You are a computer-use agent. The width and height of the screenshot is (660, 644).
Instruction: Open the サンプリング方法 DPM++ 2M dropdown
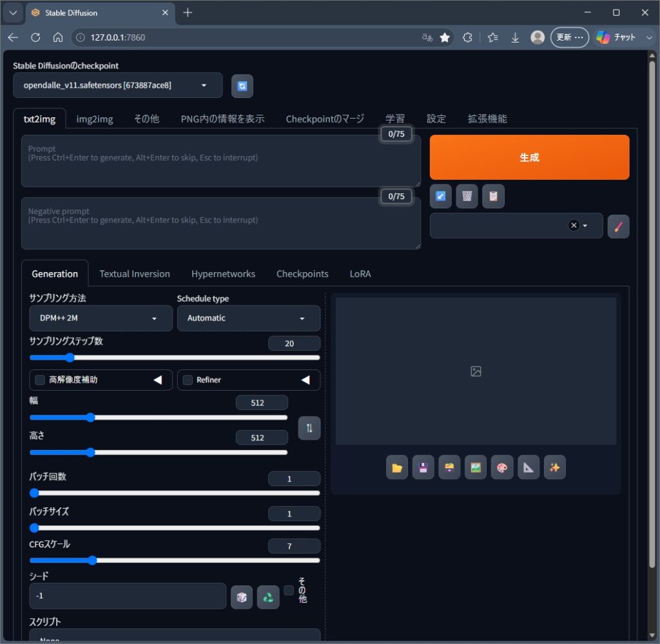101,318
